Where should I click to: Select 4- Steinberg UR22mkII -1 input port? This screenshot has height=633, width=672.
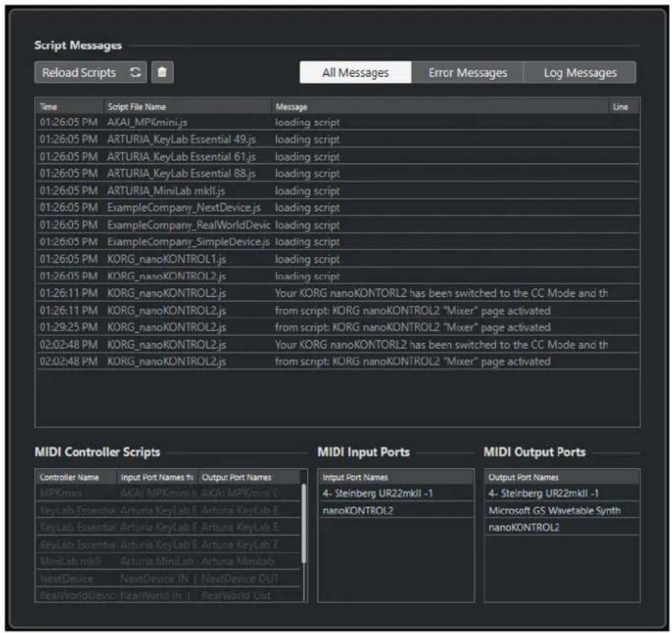pos(396,493)
